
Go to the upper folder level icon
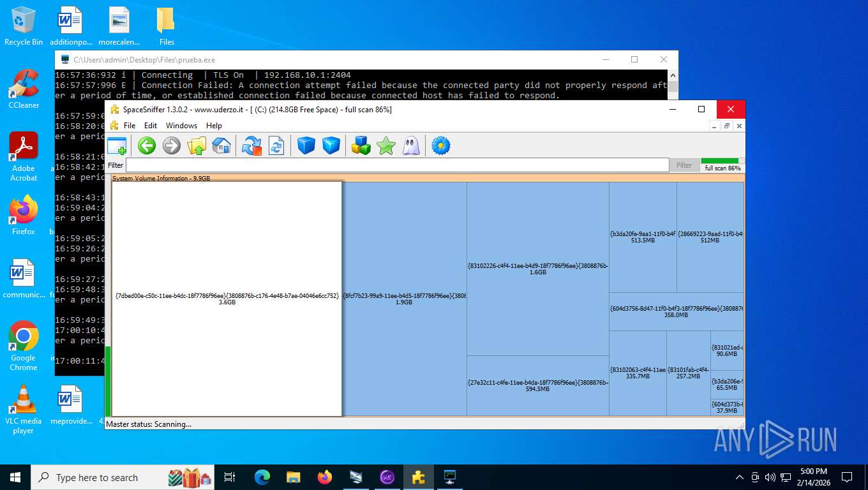pos(197,145)
